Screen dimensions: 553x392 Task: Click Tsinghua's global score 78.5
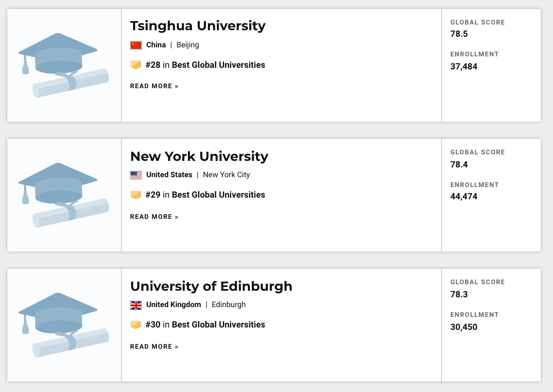459,34
